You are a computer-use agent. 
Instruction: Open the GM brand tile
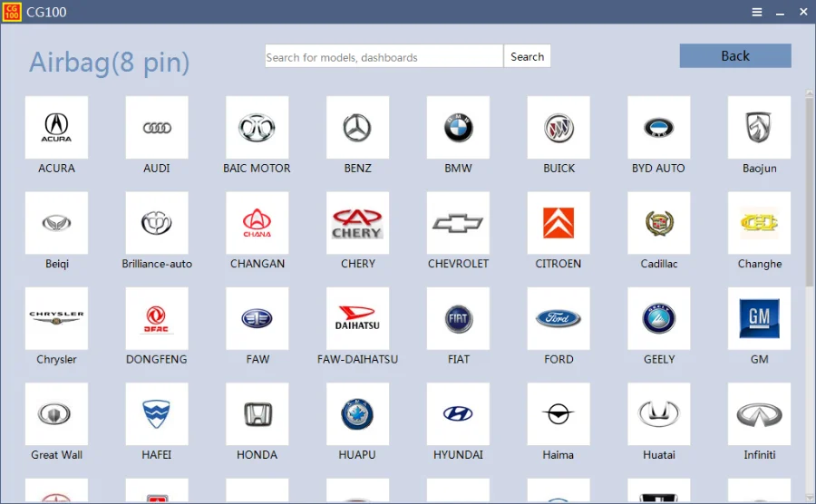[x=759, y=318]
